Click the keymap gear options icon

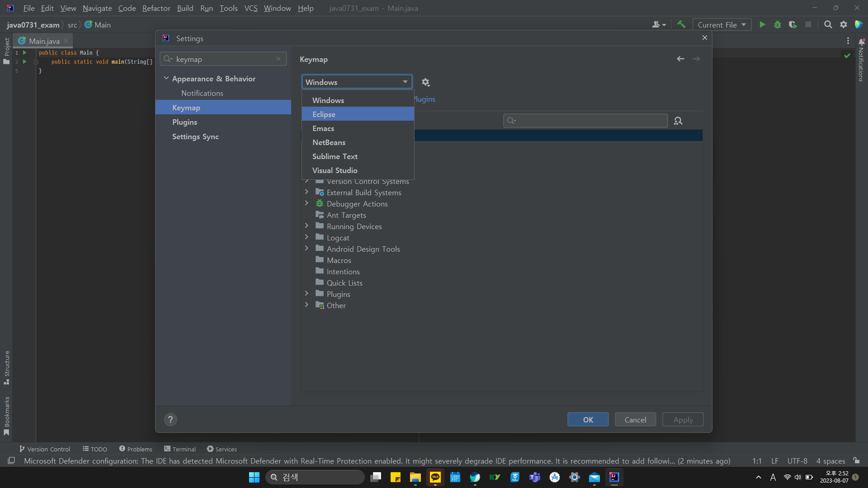[425, 82]
